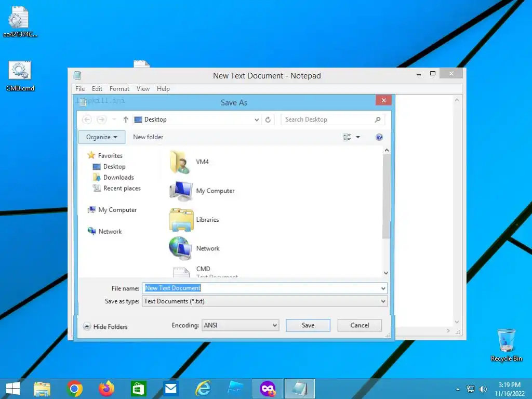Image resolution: width=532 pixels, height=399 pixels.
Task: Launch Google Chrome from taskbar
Action: (74, 389)
